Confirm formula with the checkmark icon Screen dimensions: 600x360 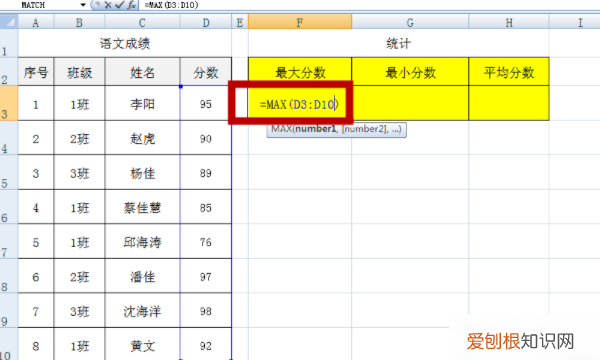point(119,5)
